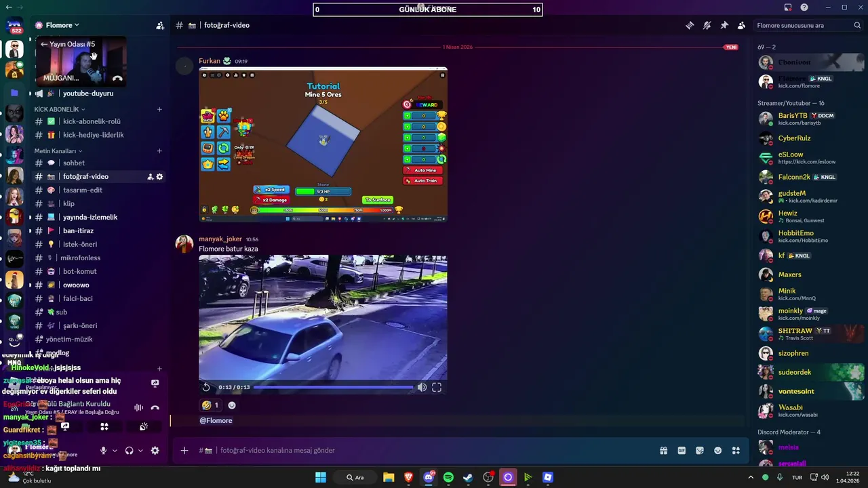This screenshot has height=488, width=868.
Task: Add channel to KİCK ABONELİK category
Action: pyautogui.click(x=159, y=109)
